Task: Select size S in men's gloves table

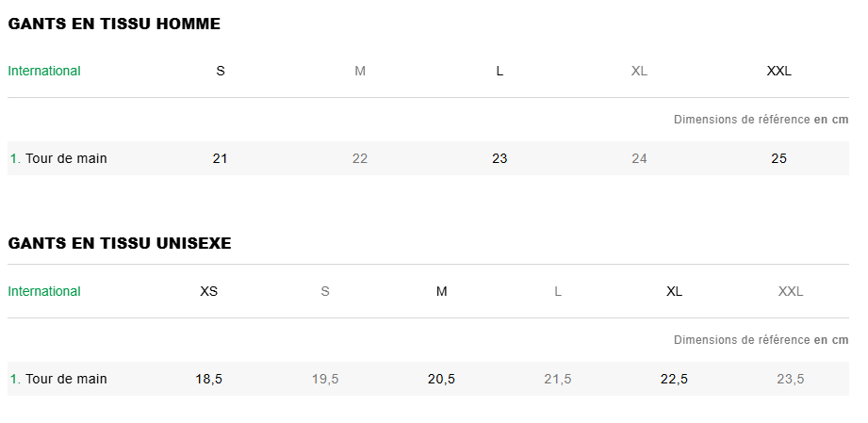Action: click(x=221, y=71)
